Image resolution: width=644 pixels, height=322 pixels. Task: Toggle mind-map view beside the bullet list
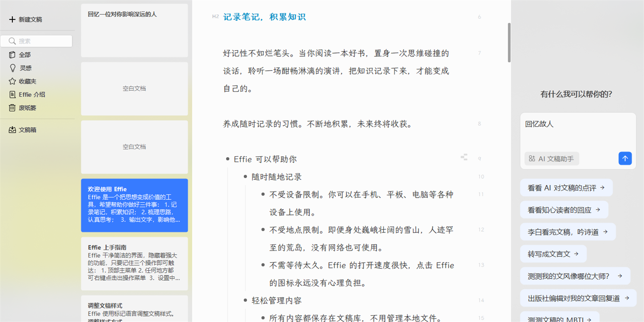[x=464, y=157]
